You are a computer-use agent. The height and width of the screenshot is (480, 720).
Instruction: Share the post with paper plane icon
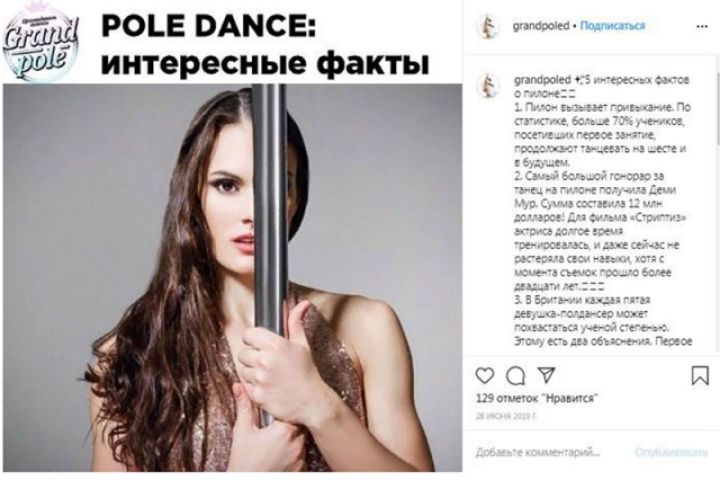tap(546, 375)
